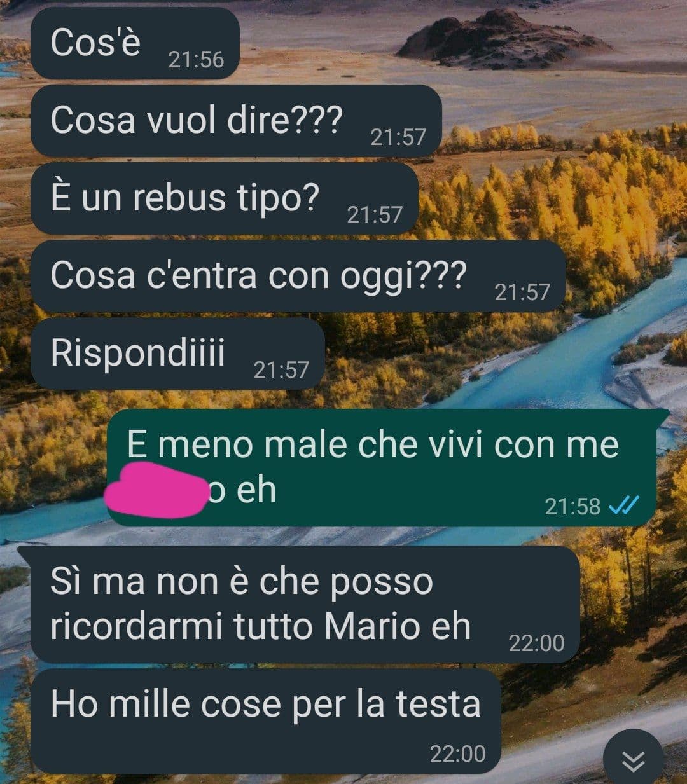687x784 pixels.
Task: Tap the scroll-to-bottom double chevron button
Action: point(633,760)
